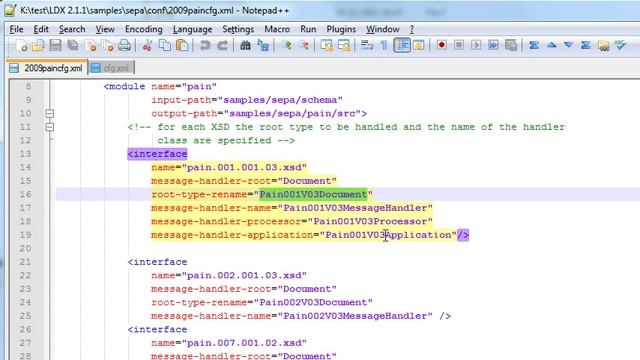Toggle show all characters pilcrow icon
The height and width of the screenshot is (360, 640).
pos(384,45)
